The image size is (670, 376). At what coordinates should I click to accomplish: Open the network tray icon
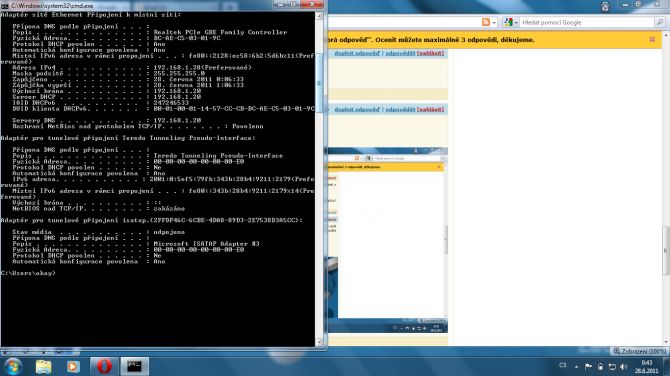[x=612, y=367]
